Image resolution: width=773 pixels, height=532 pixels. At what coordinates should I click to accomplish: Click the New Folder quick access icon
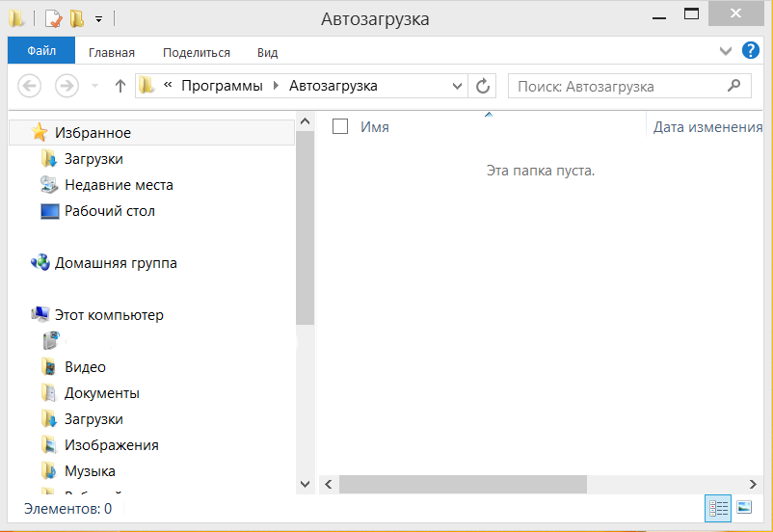click(77, 18)
